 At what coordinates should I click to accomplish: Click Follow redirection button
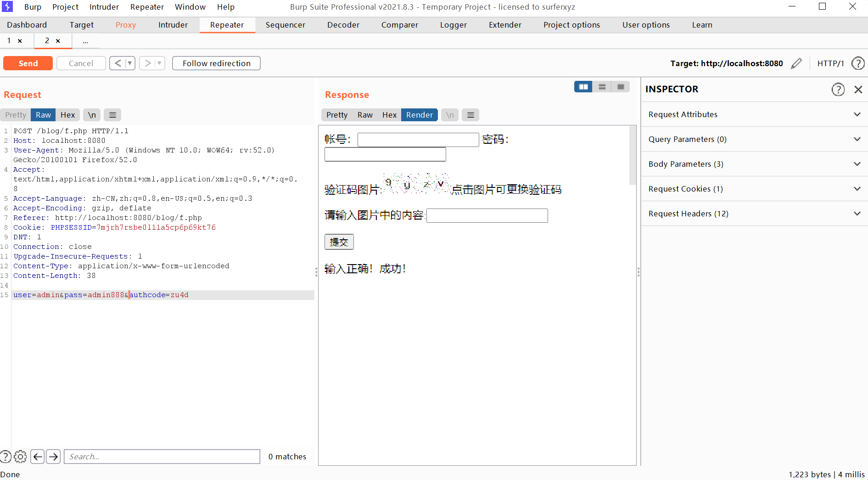click(x=217, y=63)
